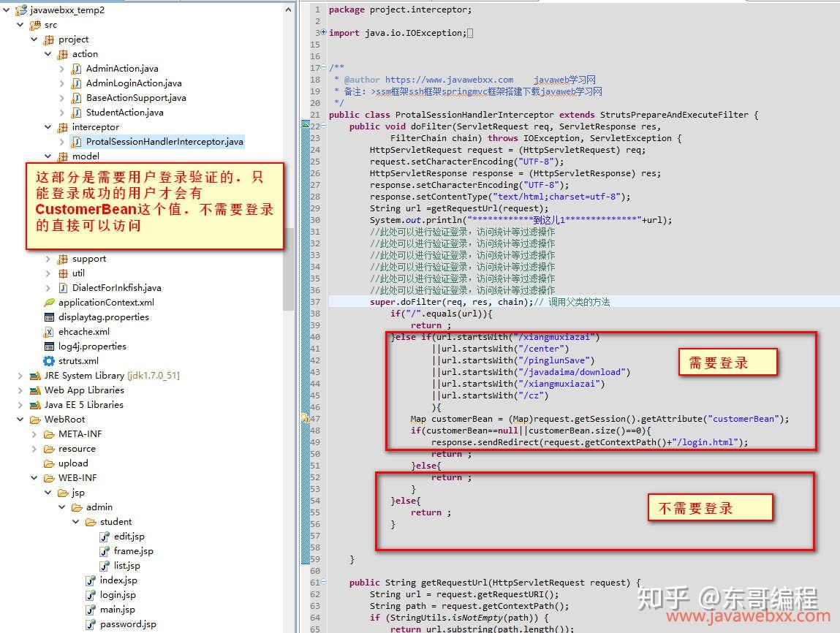Expand the support package chevron
Image resolution: width=840 pixels, height=633 pixels.
coord(48,259)
